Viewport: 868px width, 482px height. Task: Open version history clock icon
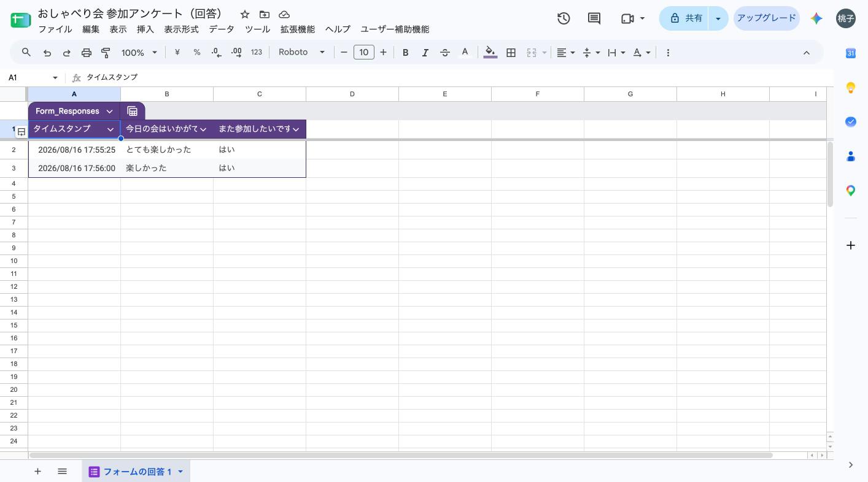[x=564, y=18]
